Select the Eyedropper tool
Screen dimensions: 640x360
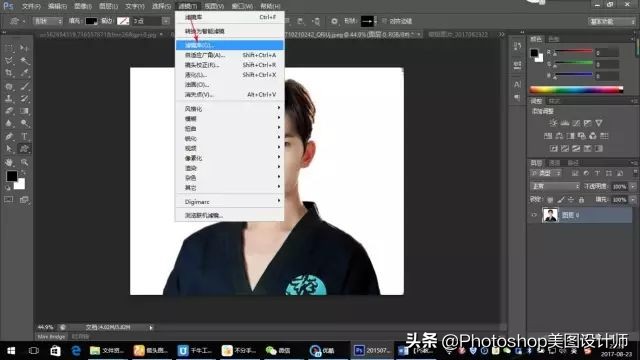(24, 73)
